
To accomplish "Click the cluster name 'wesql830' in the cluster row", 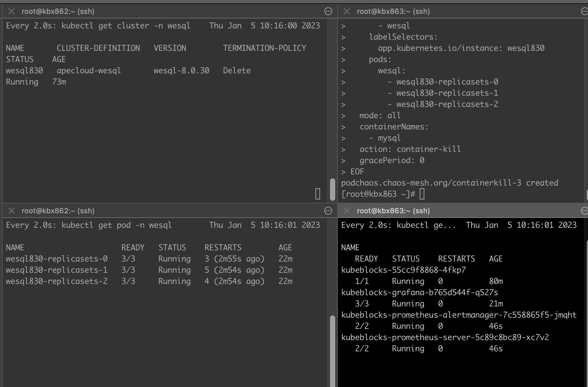I will [24, 71].
